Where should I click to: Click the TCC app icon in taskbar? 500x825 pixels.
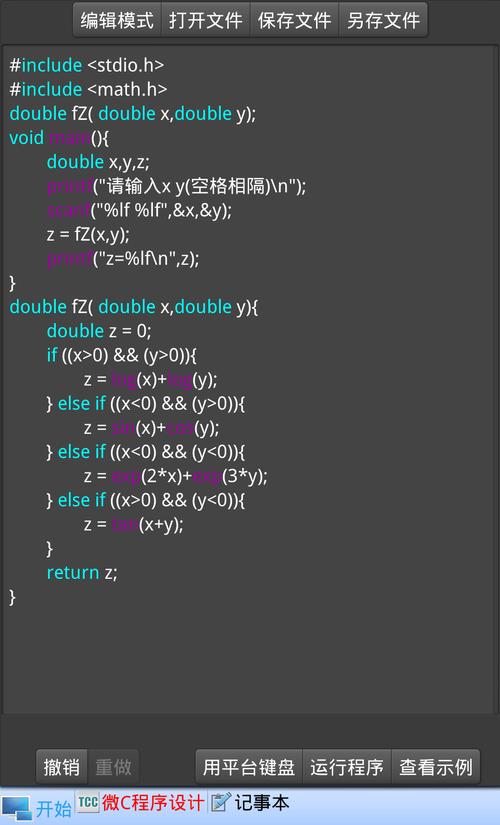click(x=88, y=802)
